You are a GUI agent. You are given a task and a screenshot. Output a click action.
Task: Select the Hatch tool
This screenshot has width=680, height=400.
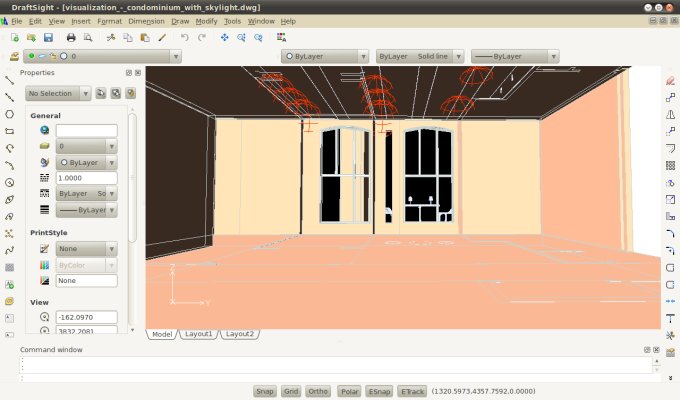(9, 267)
